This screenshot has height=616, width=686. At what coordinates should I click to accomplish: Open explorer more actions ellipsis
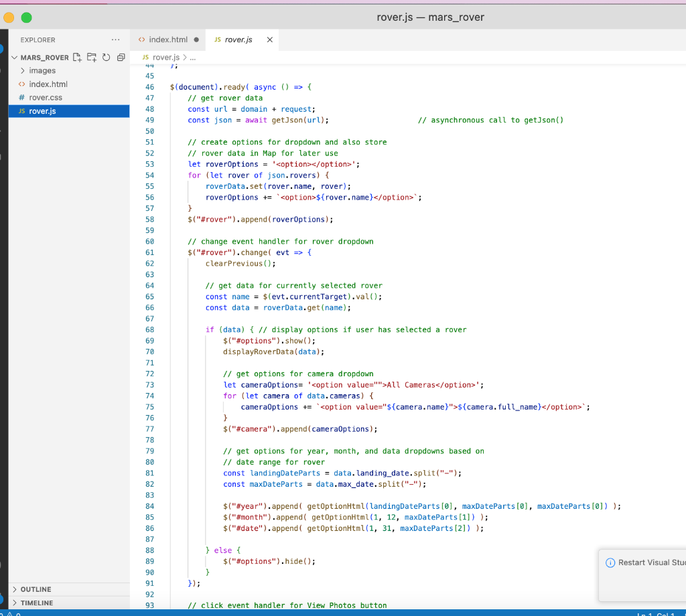click(115, 40)
